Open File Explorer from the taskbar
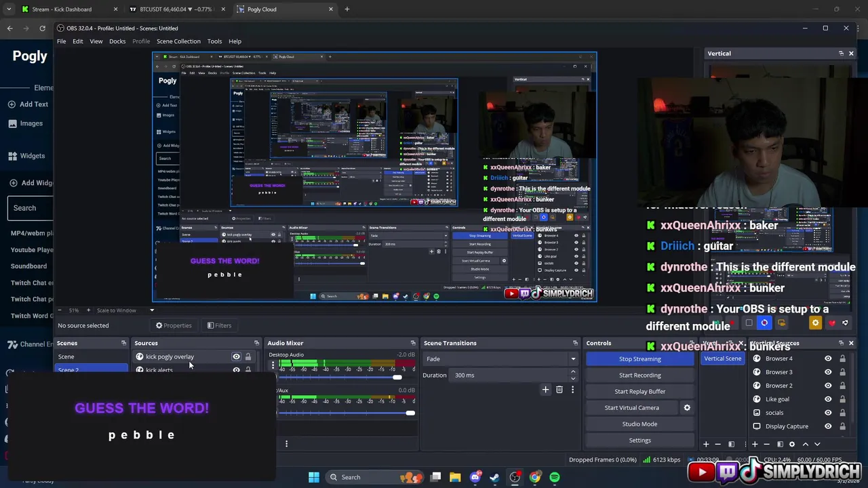Image resolution: width=868 pixels, height=488 pixels. [455, 477]
